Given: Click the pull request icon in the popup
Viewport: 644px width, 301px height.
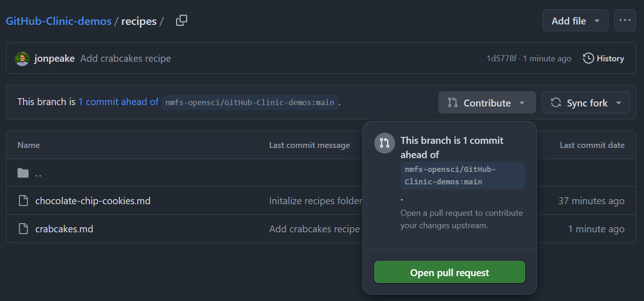Looking at the screenshot, I should coord(384,143).
